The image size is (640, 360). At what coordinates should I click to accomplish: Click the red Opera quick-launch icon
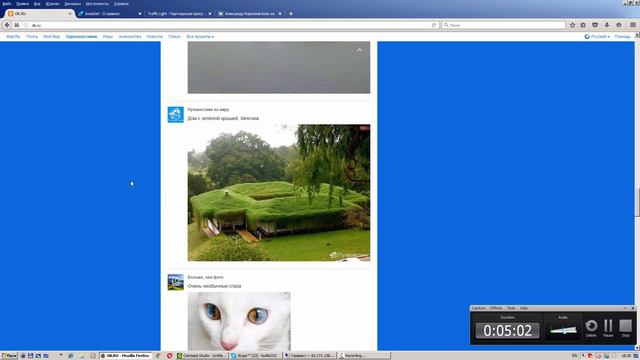[x=169, y=356]
